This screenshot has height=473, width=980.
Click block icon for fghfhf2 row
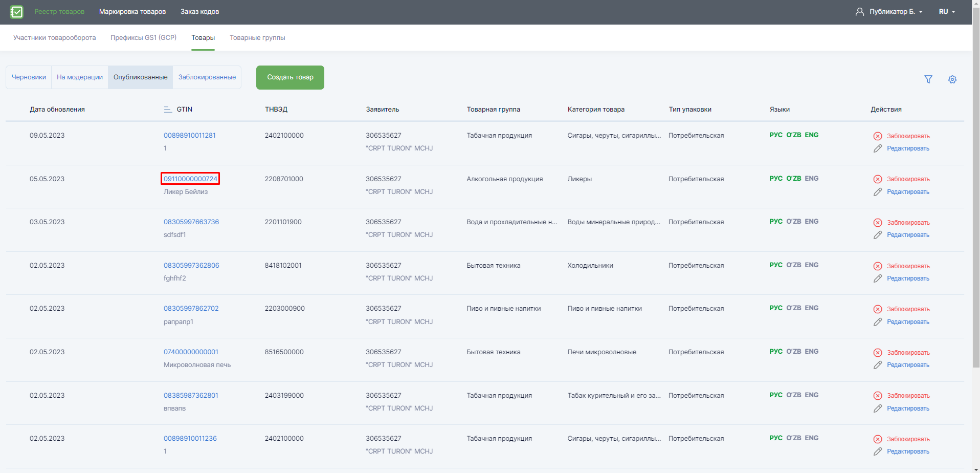pos(878,266)
